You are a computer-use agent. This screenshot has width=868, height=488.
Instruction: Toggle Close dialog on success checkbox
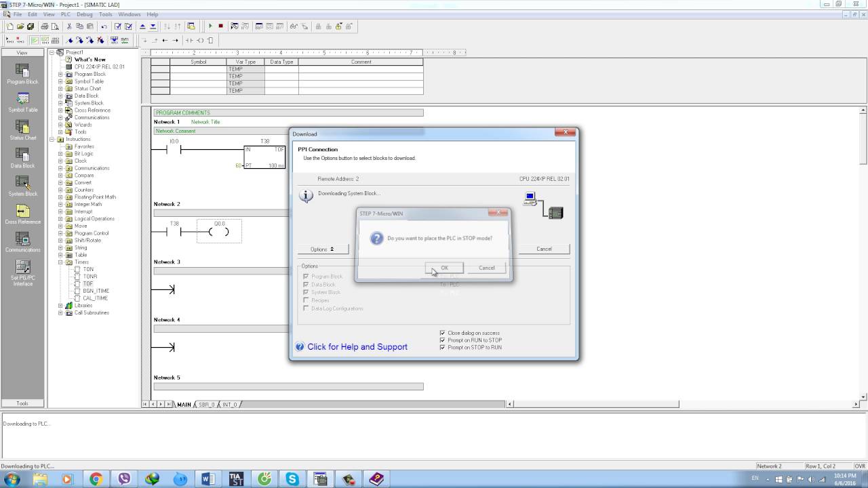coord(442,333)
